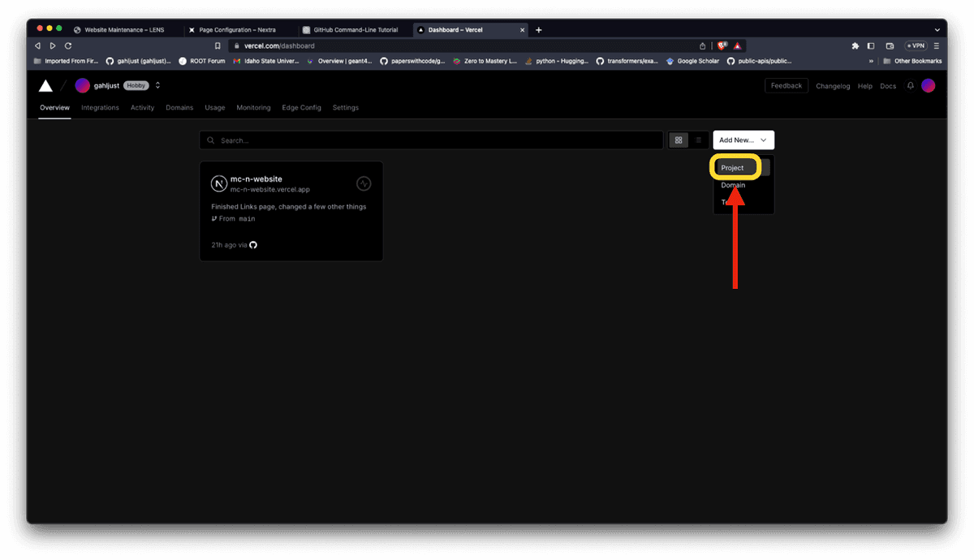Open the browser hamburger menu
974x560 pixels.
[936, 46]
